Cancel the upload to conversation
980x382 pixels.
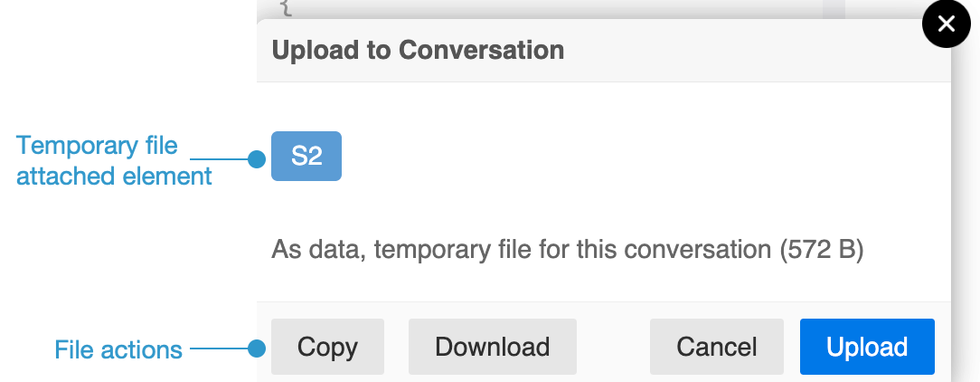pyautogui.click(x=716, y=347)
